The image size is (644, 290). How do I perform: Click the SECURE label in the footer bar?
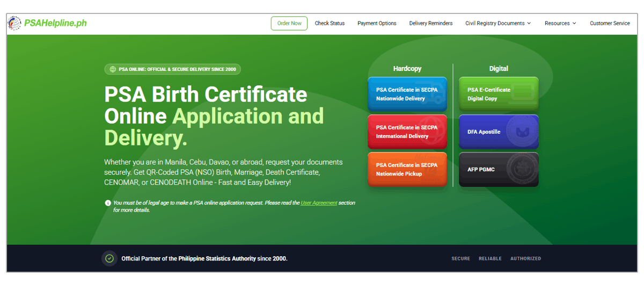pyautogui.click(x=460, y=258)
